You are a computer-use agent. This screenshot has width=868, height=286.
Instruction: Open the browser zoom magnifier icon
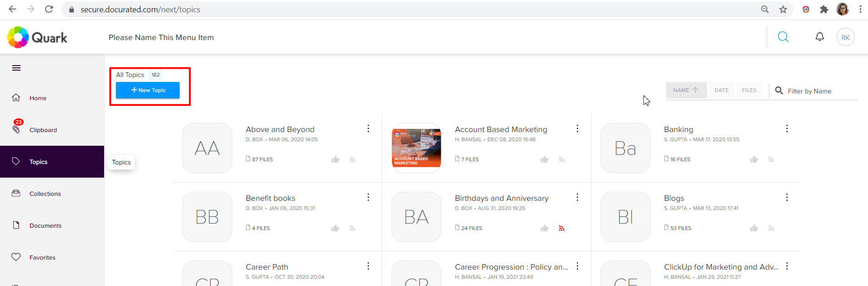pos(765,9)
